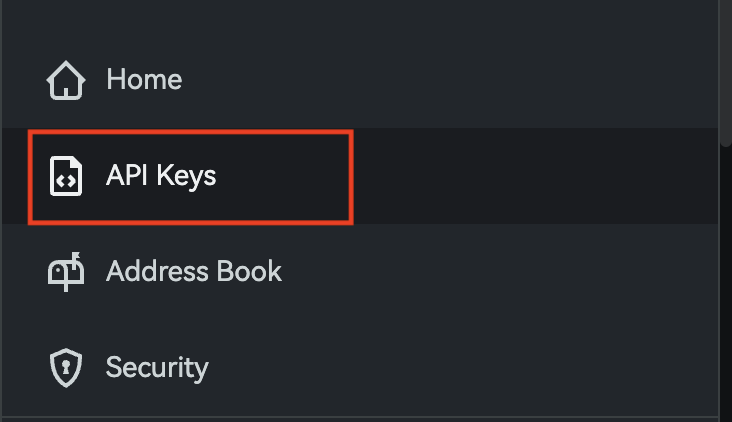Click the sidebar vertical scrollbar thumb
732x422 pixels.
[x=726, y=70]
